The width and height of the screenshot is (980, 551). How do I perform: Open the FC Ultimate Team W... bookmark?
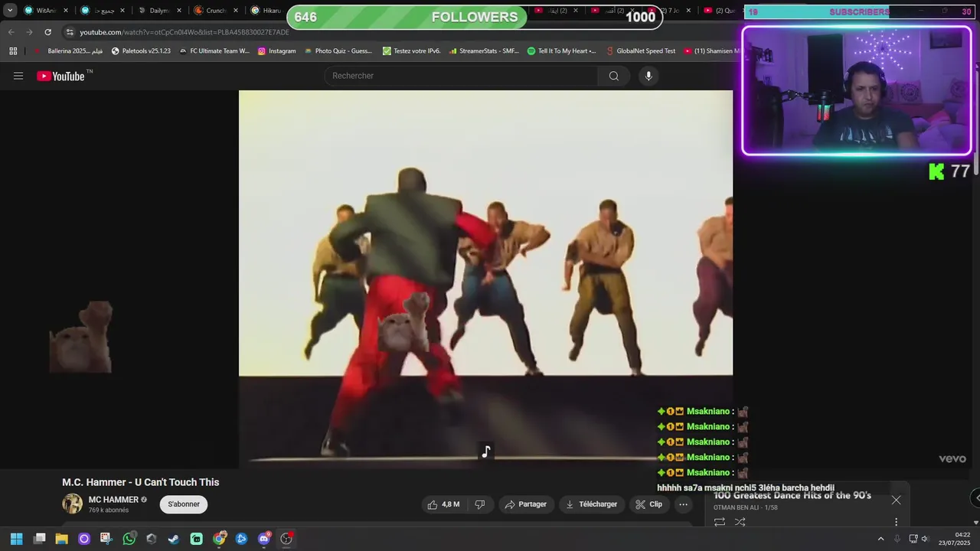pos(214,51)
